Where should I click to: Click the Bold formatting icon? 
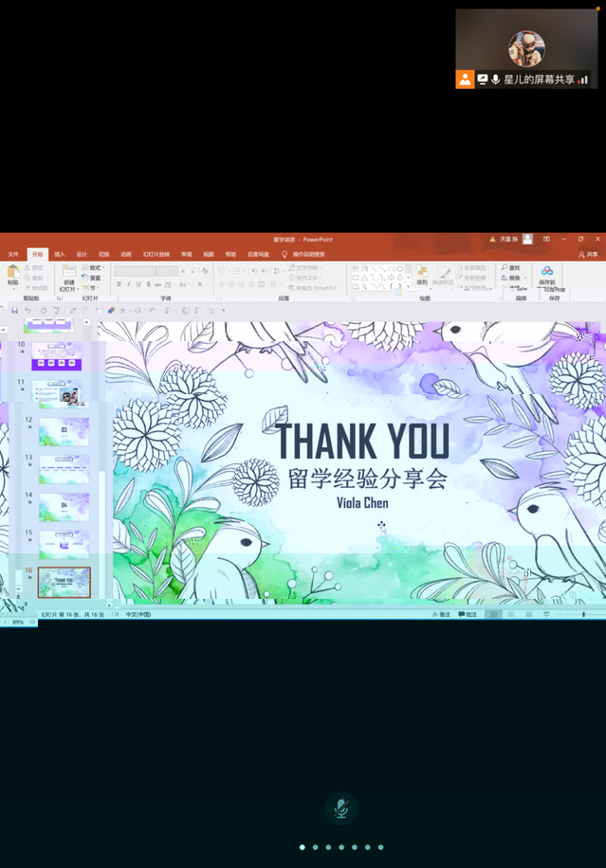(x=119, y=284)
